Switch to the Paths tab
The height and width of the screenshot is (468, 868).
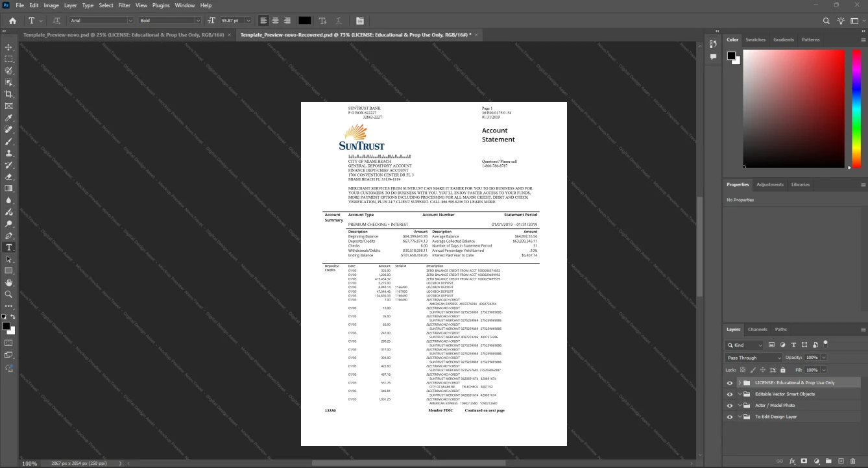[x=781, y=329]
